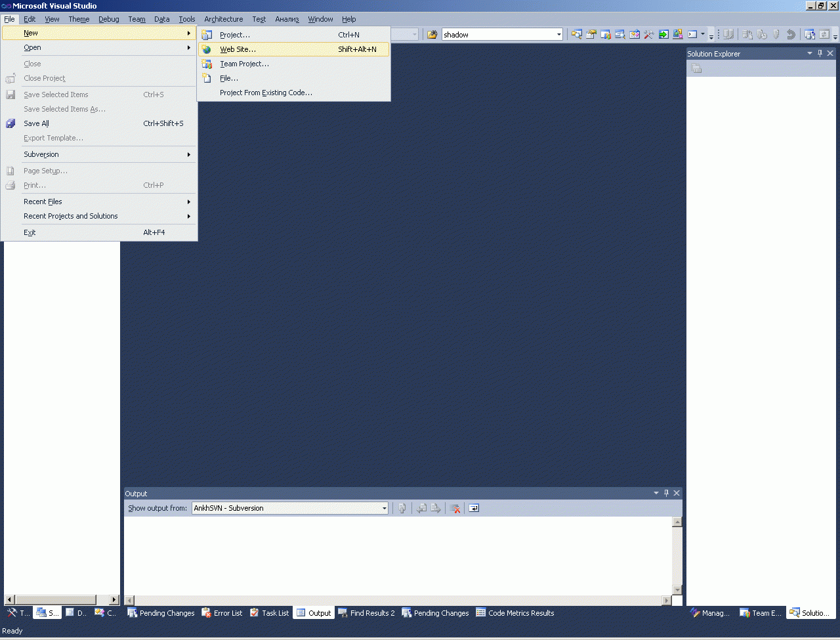Switch to the Find Results 2 tab

[x=366, y=613]
